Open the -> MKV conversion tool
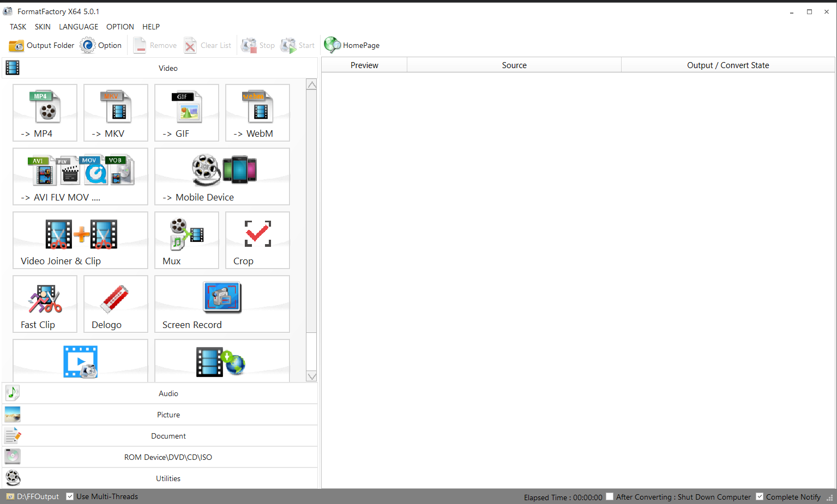 point(116,113)
